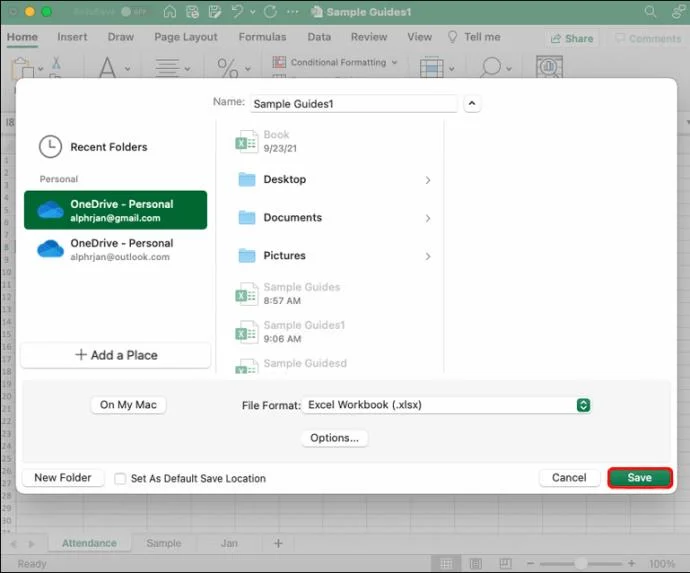The width and height of the screenshot is (690, 573).
Task: Click the New Folder button
Action: tap(63, 478)
